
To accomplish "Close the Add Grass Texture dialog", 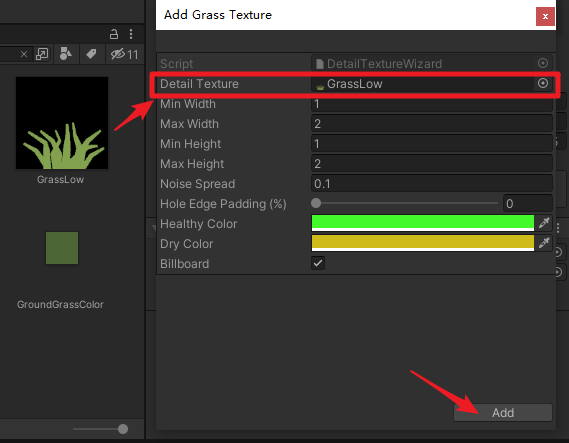I will [545, 16].
